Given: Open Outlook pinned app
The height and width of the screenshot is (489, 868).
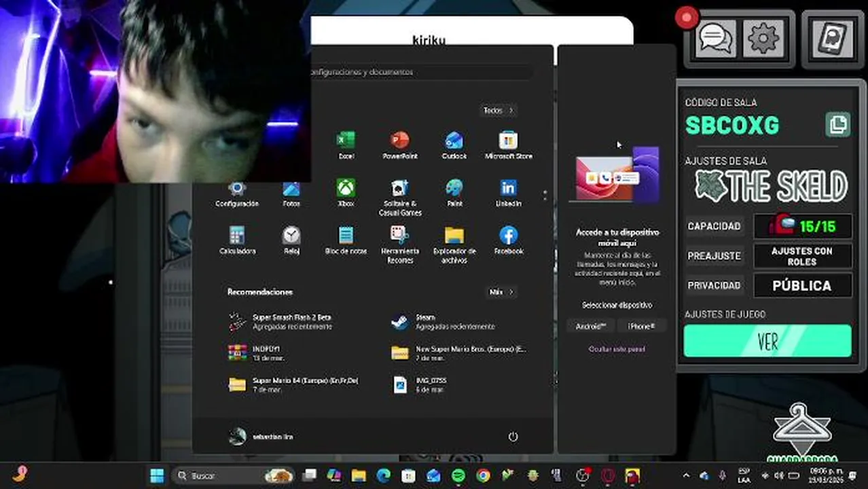Looking at the screenshot, I should pos(454,145).
